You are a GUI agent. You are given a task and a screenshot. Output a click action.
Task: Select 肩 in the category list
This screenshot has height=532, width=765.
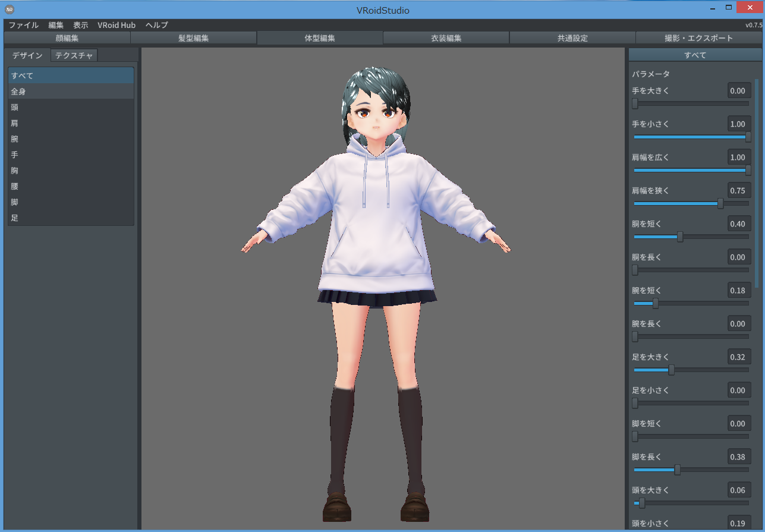[x=71, y=123]
